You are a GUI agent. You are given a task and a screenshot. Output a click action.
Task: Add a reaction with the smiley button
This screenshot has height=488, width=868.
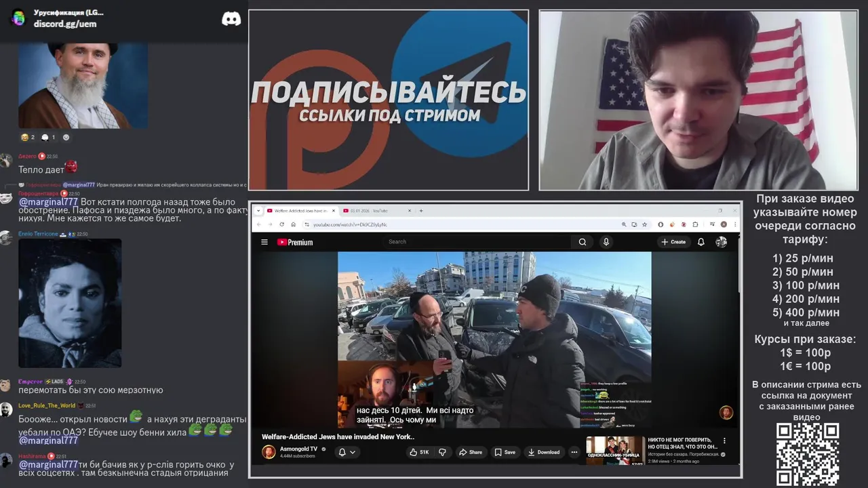click(x=66, y=137)
